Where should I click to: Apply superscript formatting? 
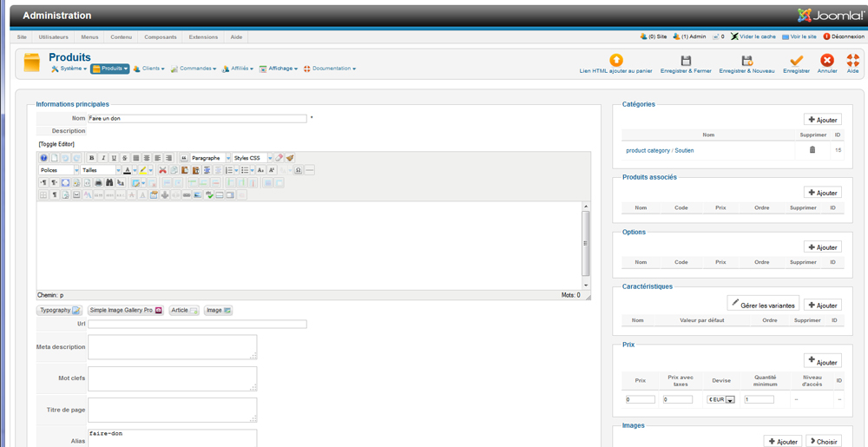coord(271,170)
